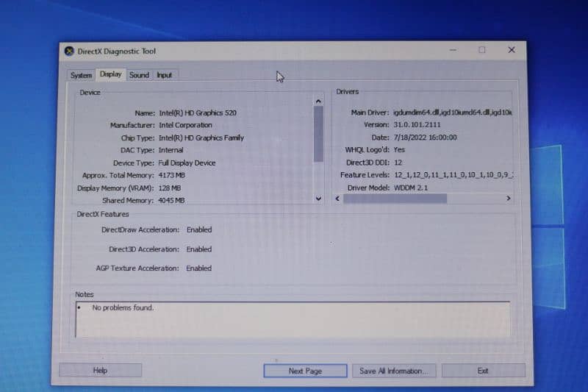Screen dimensions: 588x392
Task: Click Device panel scroll up arrow
Action: (318, 101)
